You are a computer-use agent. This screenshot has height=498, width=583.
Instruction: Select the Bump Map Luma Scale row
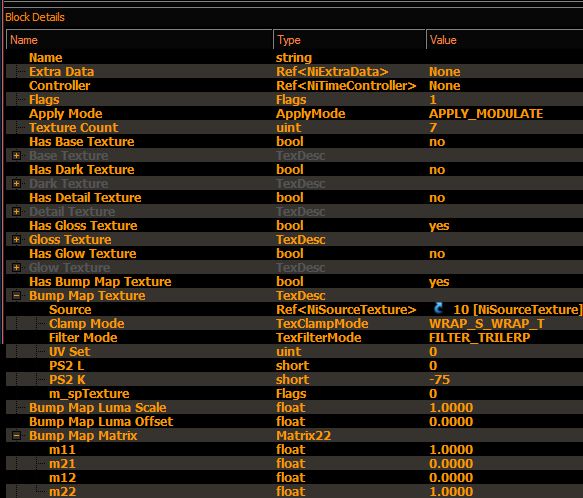point(294,408)
